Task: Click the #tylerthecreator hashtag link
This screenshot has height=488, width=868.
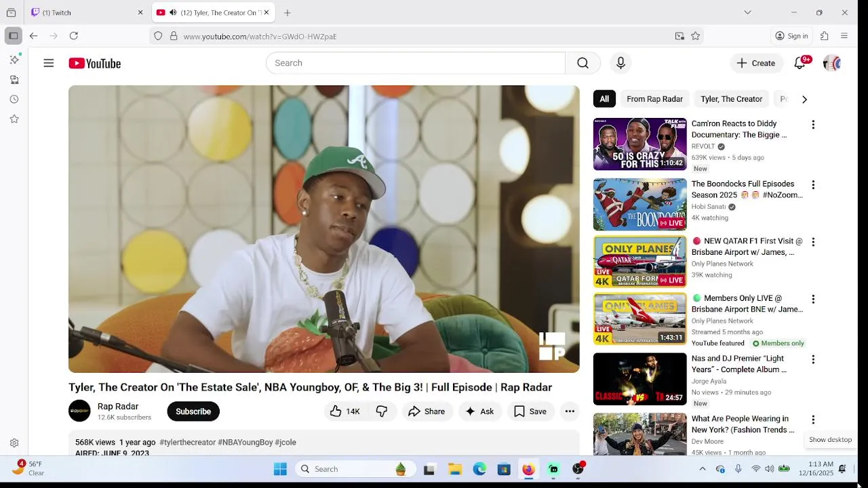Action: 187,443
